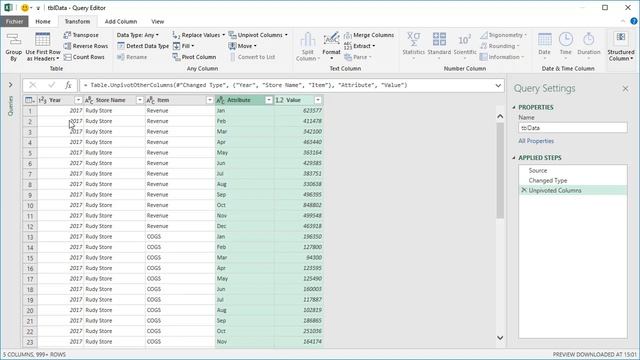This screenshot has height=360, width=640.
Task: Click the Duration icon
Action: coord(589,40)
